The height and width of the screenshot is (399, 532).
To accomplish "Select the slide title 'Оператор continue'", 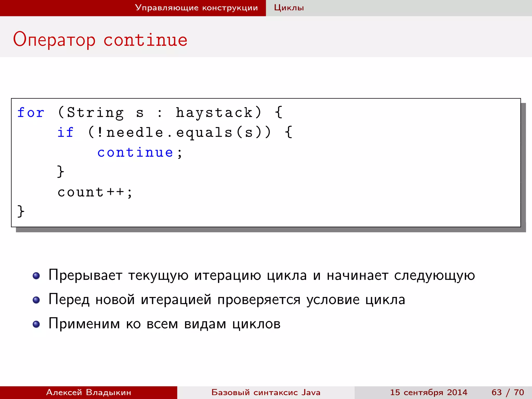I will (x=100, y=40).
